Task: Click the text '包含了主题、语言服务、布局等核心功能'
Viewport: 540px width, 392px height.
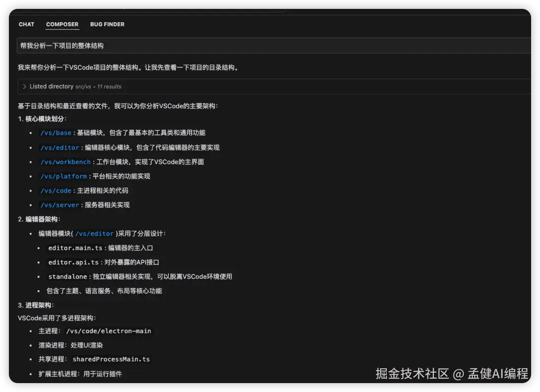Action: coord(104,291)
